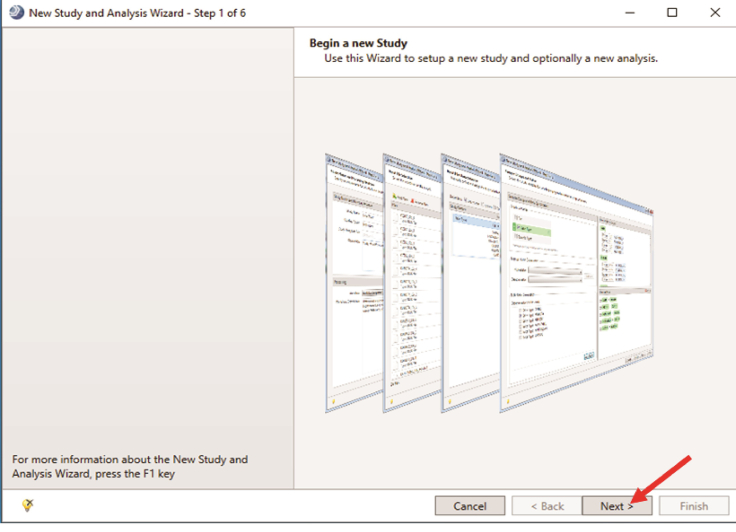Image resolution: width=736 pixels, height=532 pixels.
Task: Cancel the New Study wizard
Action: 470,506
